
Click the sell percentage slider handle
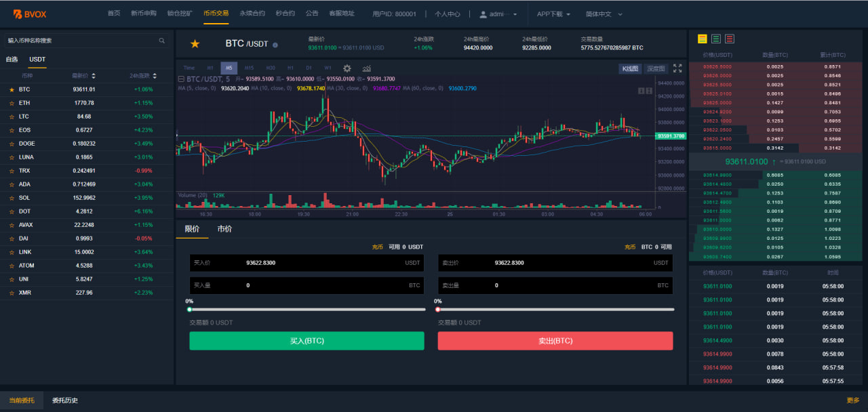click(437, 310)
